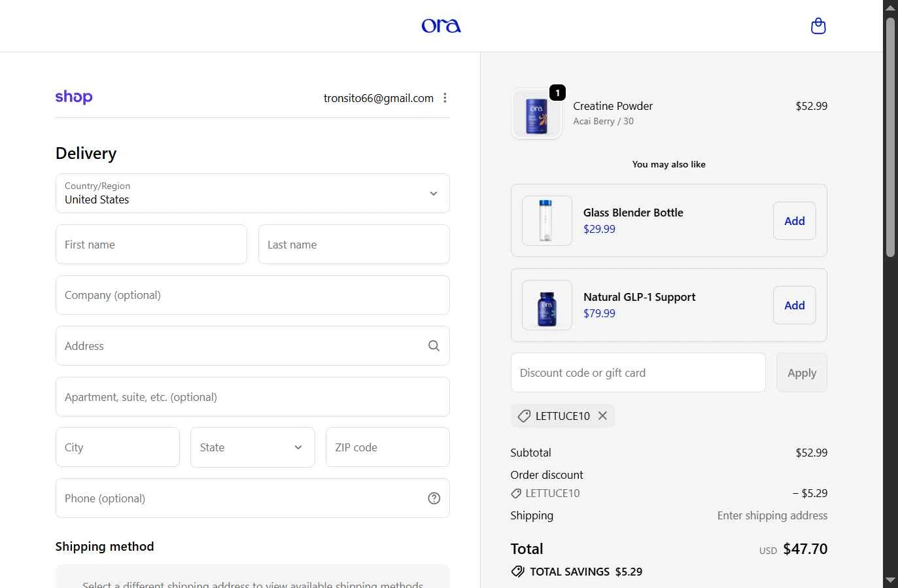Click the address search magnifier icon

[x=434, y=346]
